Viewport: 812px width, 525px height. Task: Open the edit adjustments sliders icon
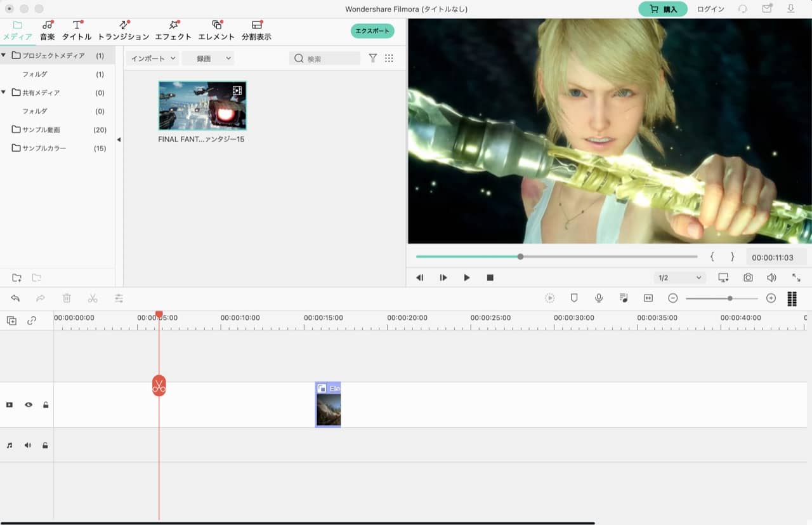tap(119, 298)
